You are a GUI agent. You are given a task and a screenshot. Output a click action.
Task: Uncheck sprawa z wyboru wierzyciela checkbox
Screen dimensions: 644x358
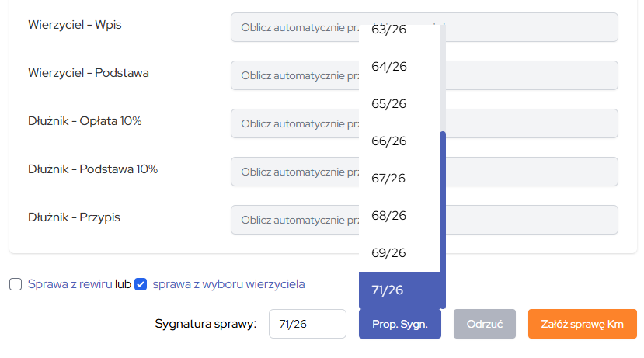(x=141, y=284)
